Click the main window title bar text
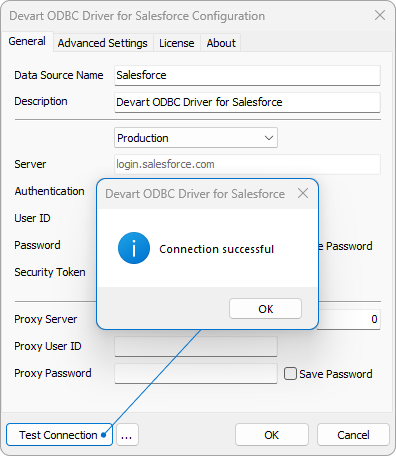Viewport: 396px width, 456px height. click(x=137, y=16)
